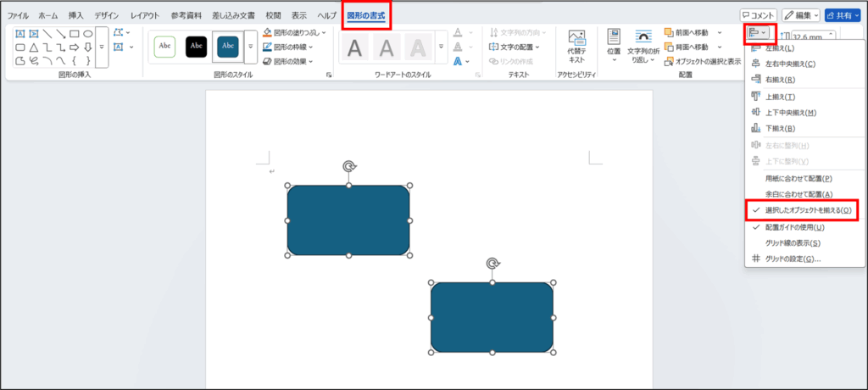Open グリッドの設定 grid settings

point(793,259)
